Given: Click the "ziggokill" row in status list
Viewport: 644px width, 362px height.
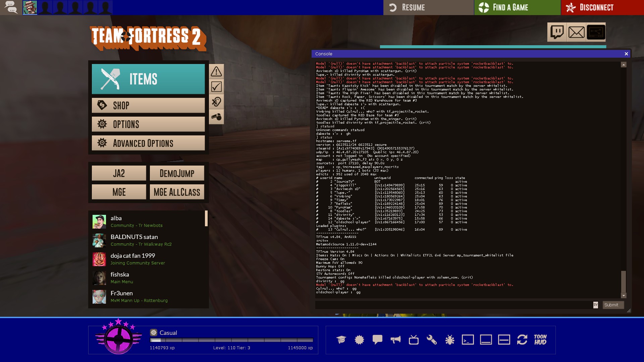Looking at the screenshot, I should tap(391, 185).
